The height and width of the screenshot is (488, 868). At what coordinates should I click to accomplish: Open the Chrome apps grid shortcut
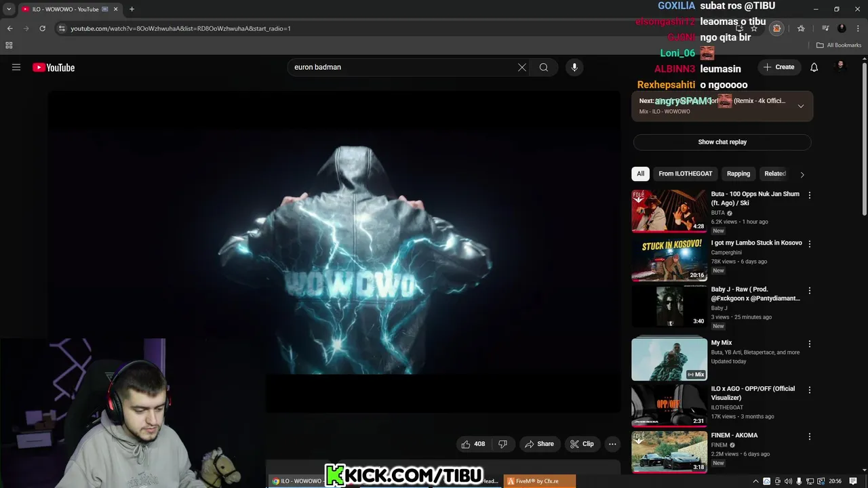(9, 45)
